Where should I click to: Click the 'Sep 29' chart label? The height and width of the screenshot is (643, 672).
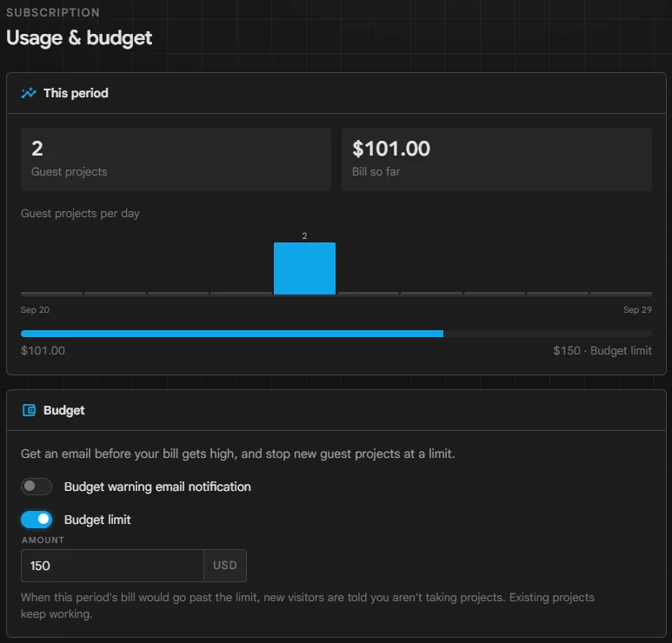(x=637, y=309)
